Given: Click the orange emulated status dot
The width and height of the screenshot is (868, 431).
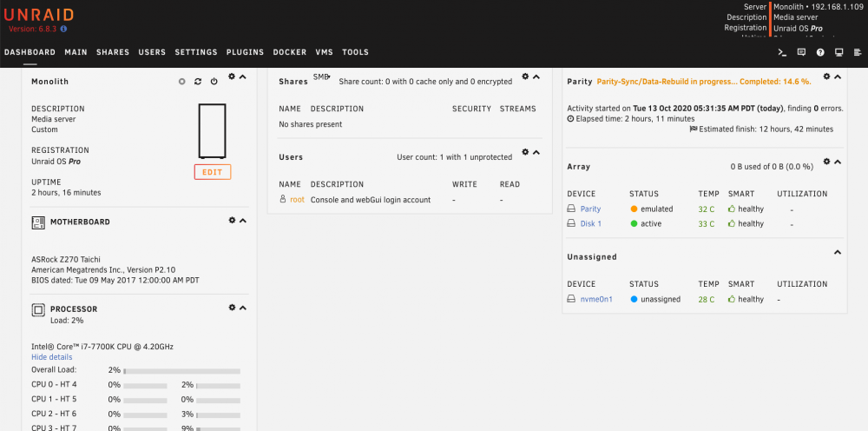Looking at the screenshot, I should click(x=634, y=209).
